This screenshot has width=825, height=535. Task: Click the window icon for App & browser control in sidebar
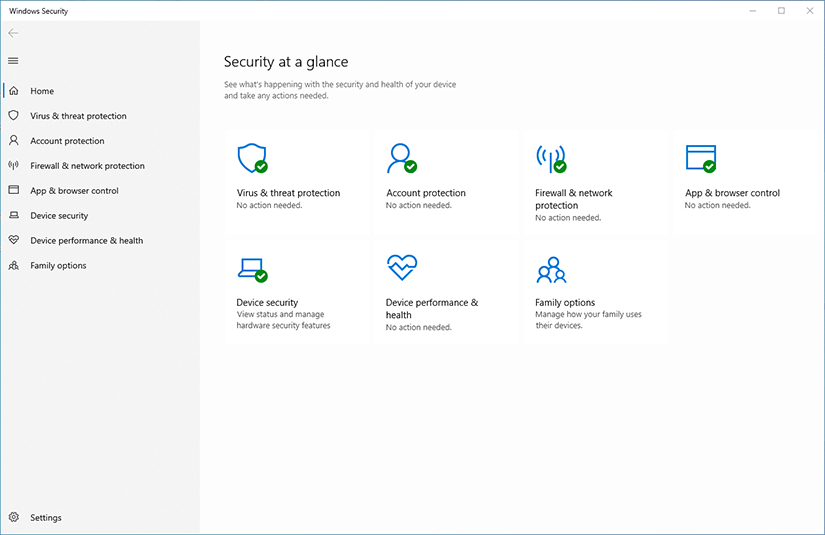tap(14, 190)
